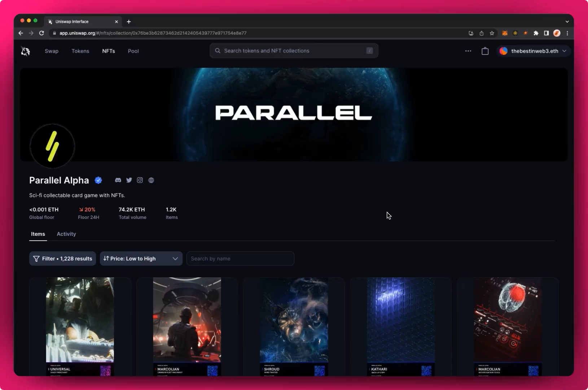The image size is (588, 390).
Task: Click the <0.001 ETH global floor value
Action: pos(44,209)
